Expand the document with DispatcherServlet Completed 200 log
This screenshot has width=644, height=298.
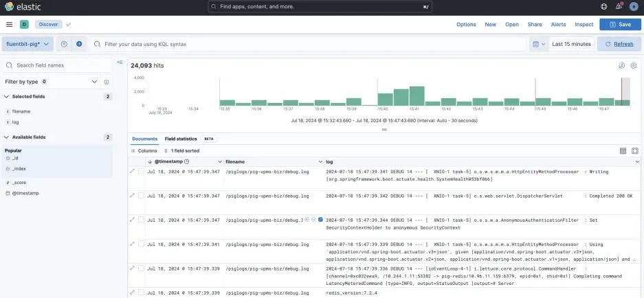[132, 196]
